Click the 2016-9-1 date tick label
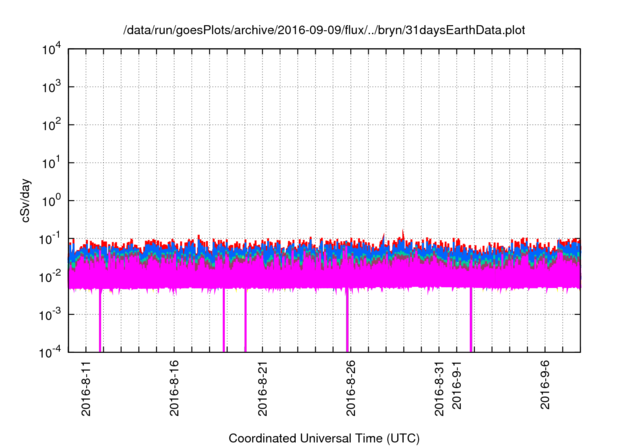 click(456, 385)
